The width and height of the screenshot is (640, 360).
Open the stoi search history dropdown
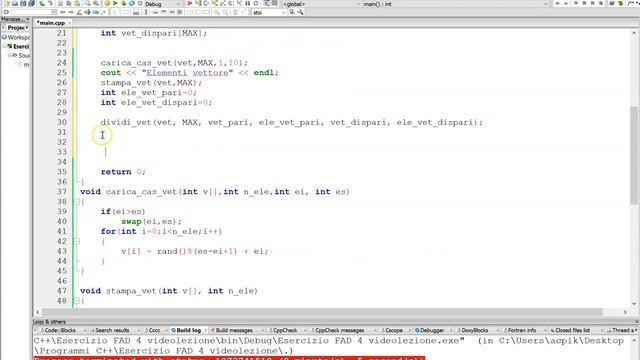pyautogui.click(x=284, y=13)
